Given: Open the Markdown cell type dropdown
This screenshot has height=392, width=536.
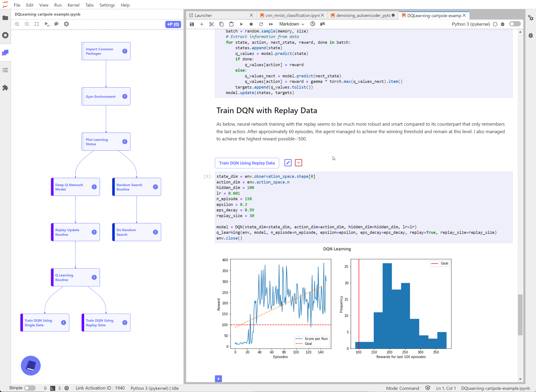Looking at the screenshot, I should coord(291,24).
